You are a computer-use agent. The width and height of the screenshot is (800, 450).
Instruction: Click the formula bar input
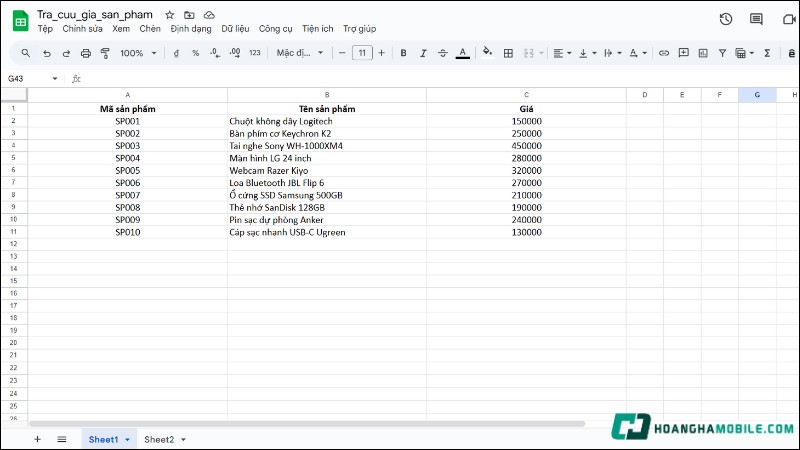coord(439,79)
